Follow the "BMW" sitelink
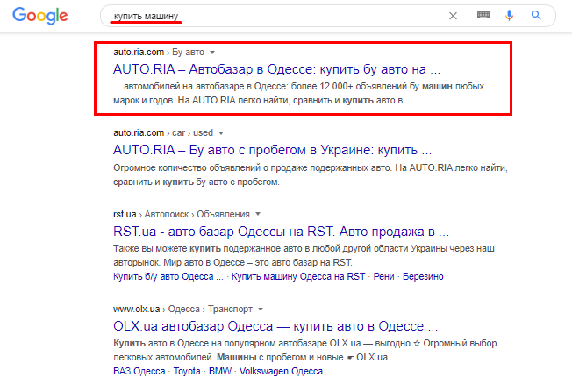Viewport: 572px width, 392px height. point(220,371)
